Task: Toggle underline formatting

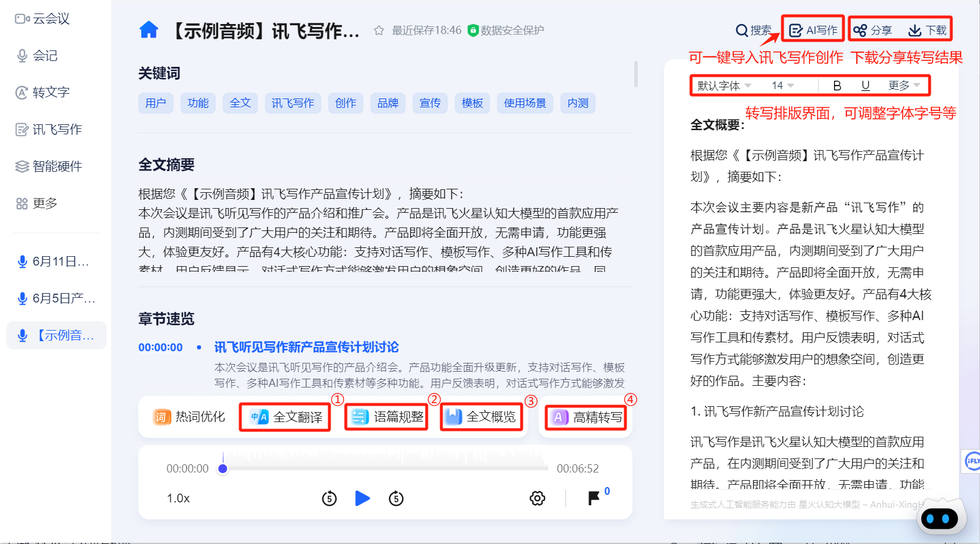Action: (x=865, y=86)
